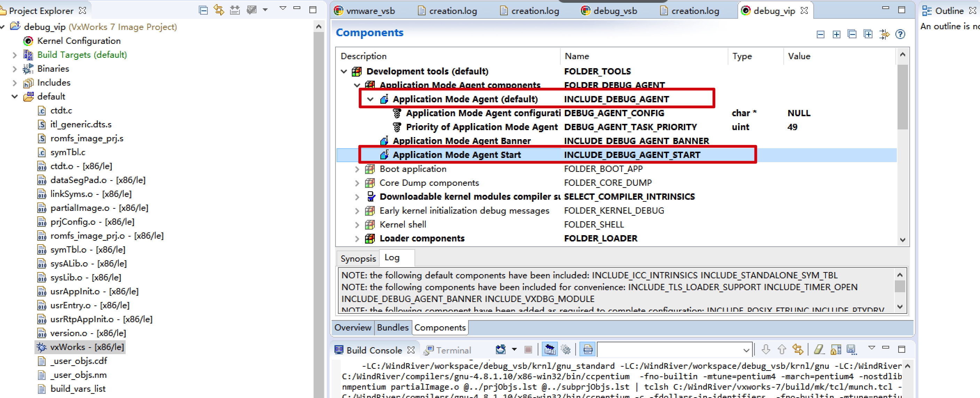This screenshot has width=980, height=398.
Task: Collapse Development tools (default) folder
Action: (344, 72)
